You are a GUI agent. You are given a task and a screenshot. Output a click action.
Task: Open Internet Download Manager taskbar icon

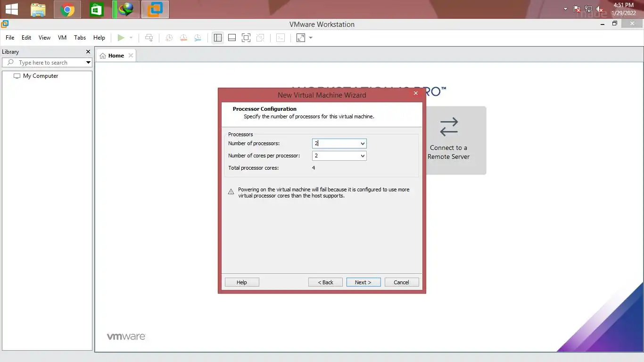point(125,9)
